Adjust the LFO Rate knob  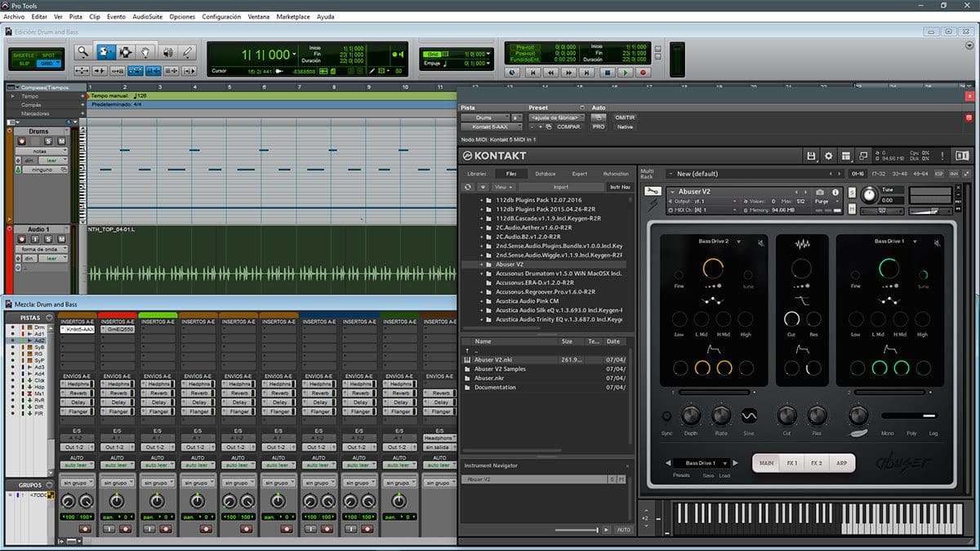pyautogui.click(x=720, y=415)
